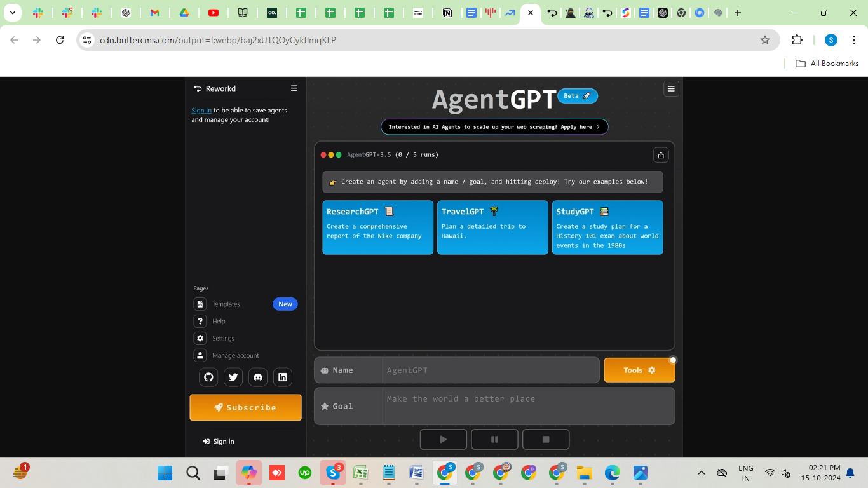Open the Chrome profile avatar S

(831, 40)
